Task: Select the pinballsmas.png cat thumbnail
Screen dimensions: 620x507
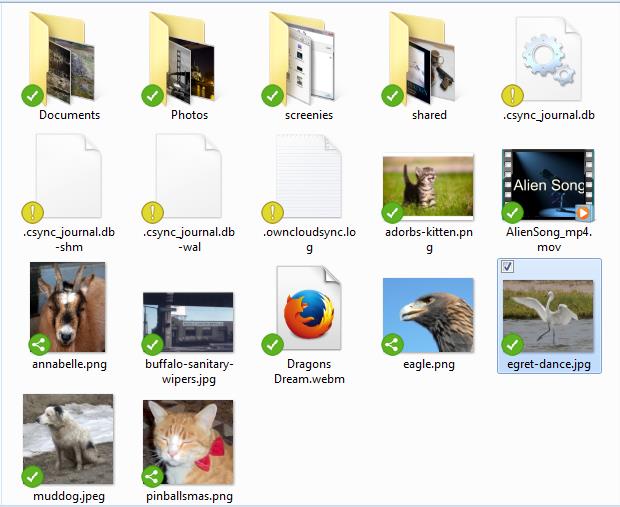Action: coord(188,442)
